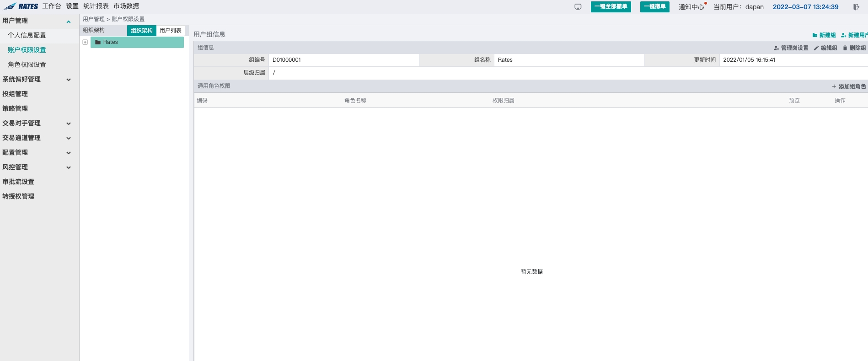
Task: Open 审批流设置 in sidebar
Action: 18,182
